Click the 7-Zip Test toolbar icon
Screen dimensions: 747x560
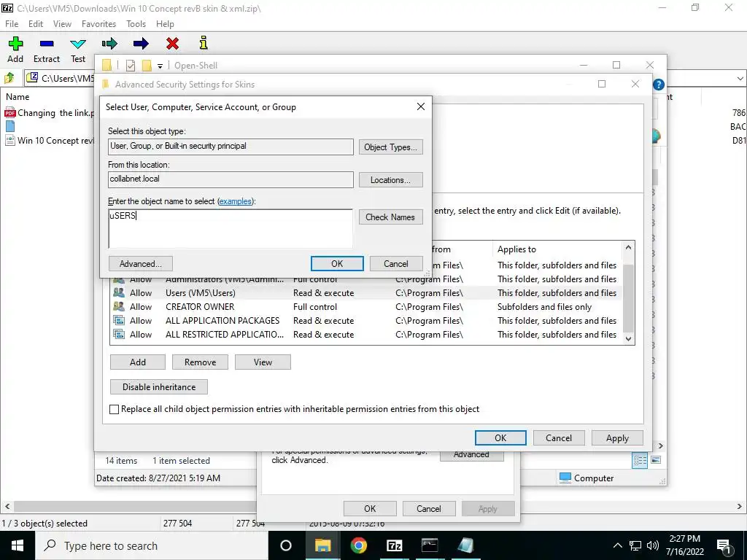(78, 44)
